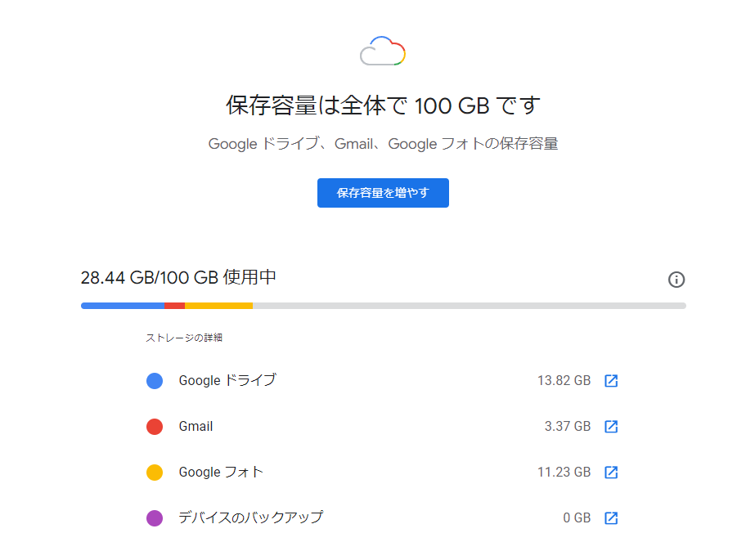This screenshot has width=746, height=560.
Task: Click the yellow segment of storage bar
Action: tap(219, 306)
